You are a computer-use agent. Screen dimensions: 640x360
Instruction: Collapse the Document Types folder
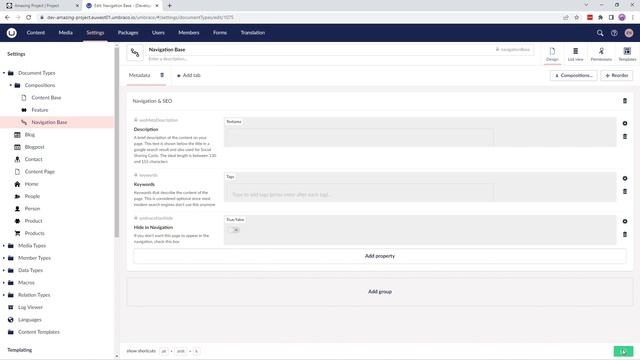(4, 73)
